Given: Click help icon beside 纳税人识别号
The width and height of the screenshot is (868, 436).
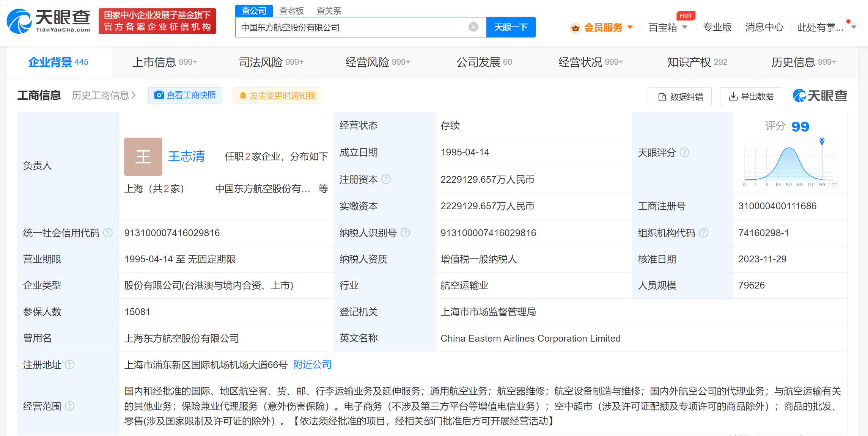Looking at the screenshot, I should [x=405, y=233].
